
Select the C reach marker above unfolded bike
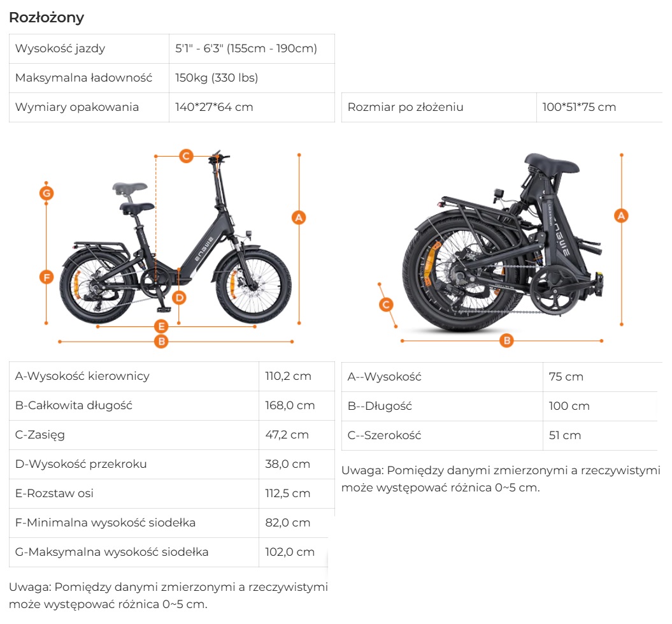click(x=185, y=156)
